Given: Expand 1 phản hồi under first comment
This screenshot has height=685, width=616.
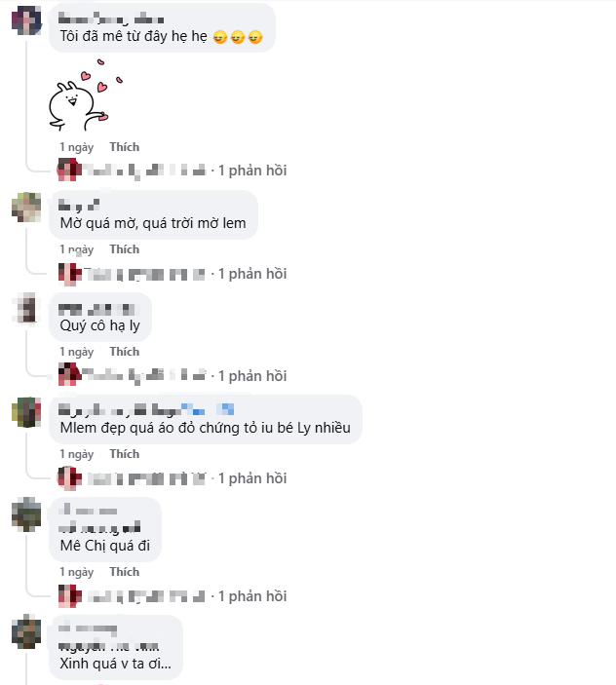Looking at the screenshot, I should (x=252, y=171).
